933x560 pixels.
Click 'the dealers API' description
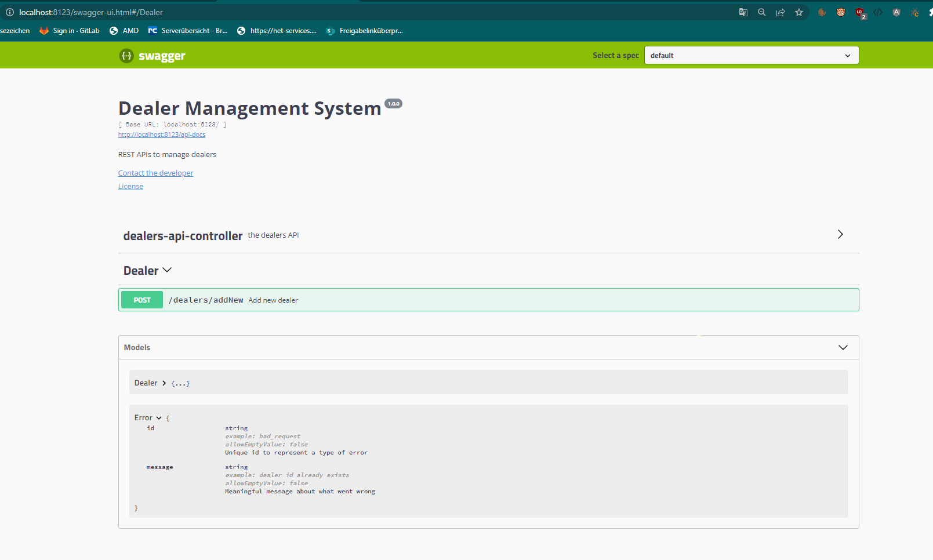coord(273,235)
